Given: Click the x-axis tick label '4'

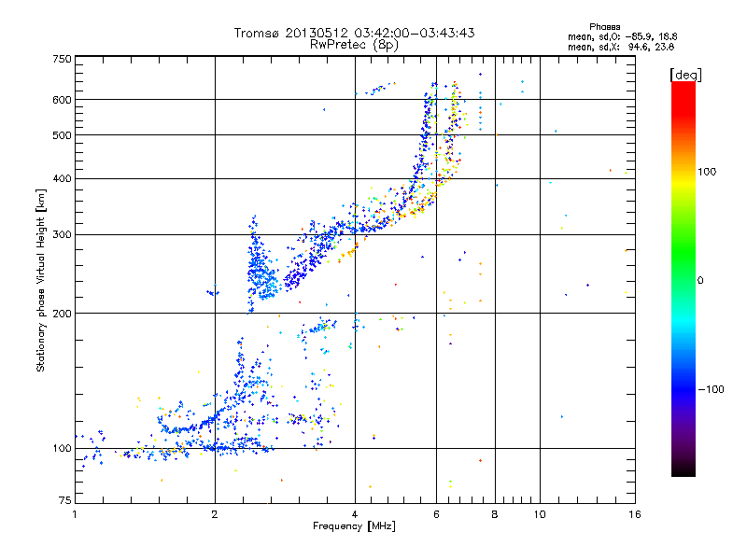Looking at the screenshot, I should pyautogui.click(x=355, y=514).
